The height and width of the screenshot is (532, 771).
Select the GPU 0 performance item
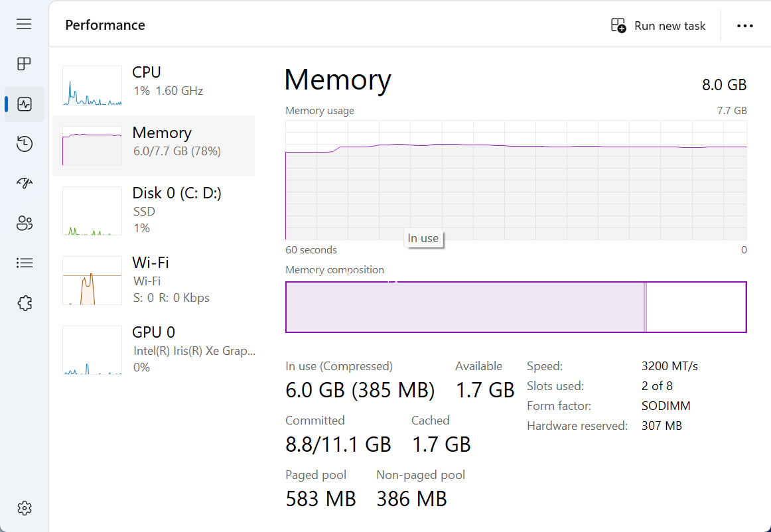point(153,349)
